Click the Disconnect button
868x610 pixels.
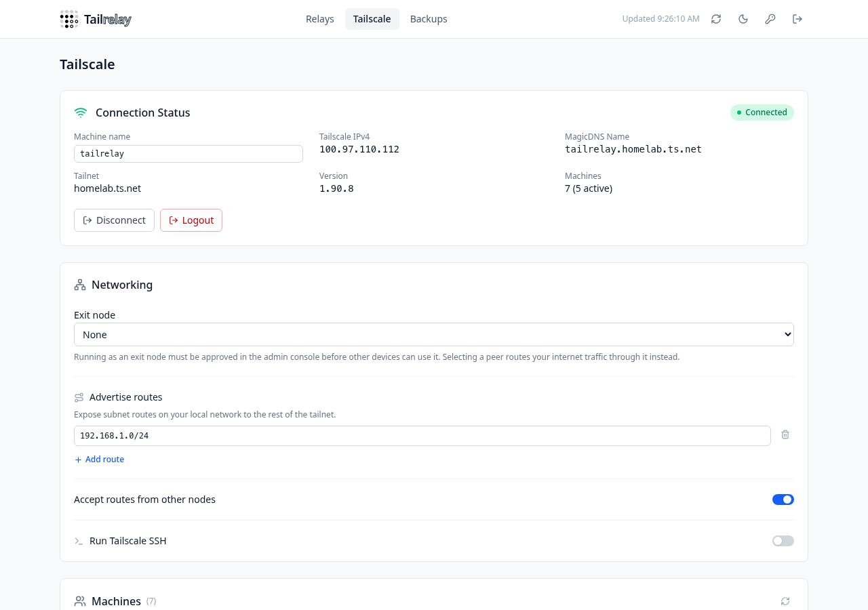point(114,220)
